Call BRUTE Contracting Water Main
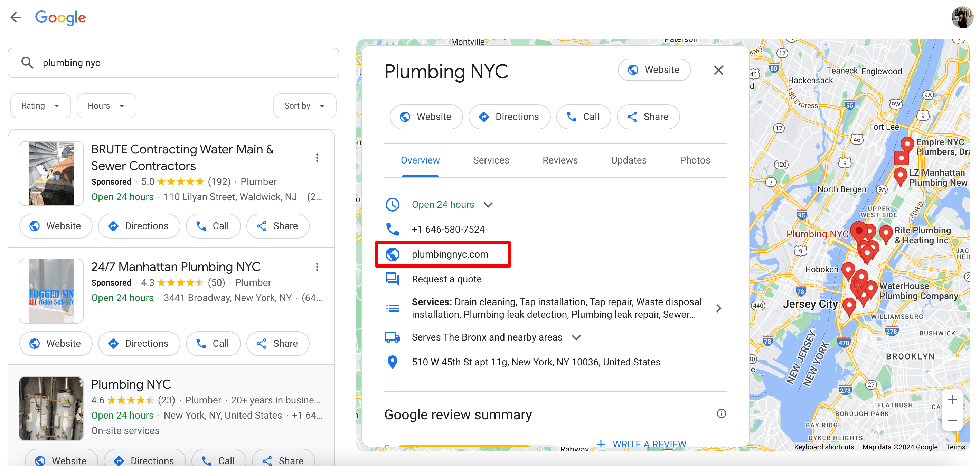980x466 pixels. (x=213, y=226)
